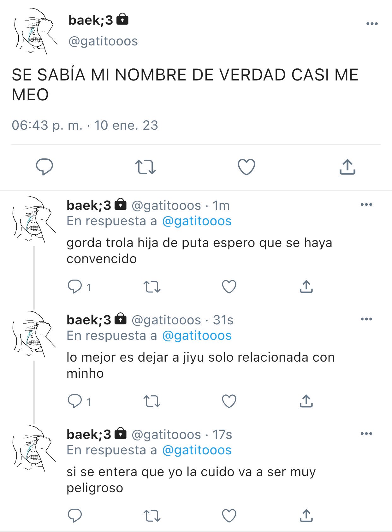Open @gatitooos mention link in the 1m reply
Viewport: 392px width, 532px height.
point(197,221)
